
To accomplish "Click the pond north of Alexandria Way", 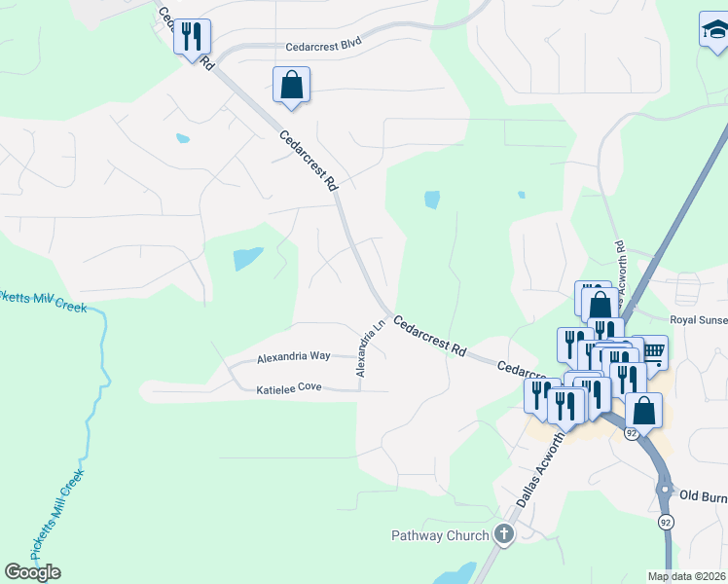I will point(248,259).
